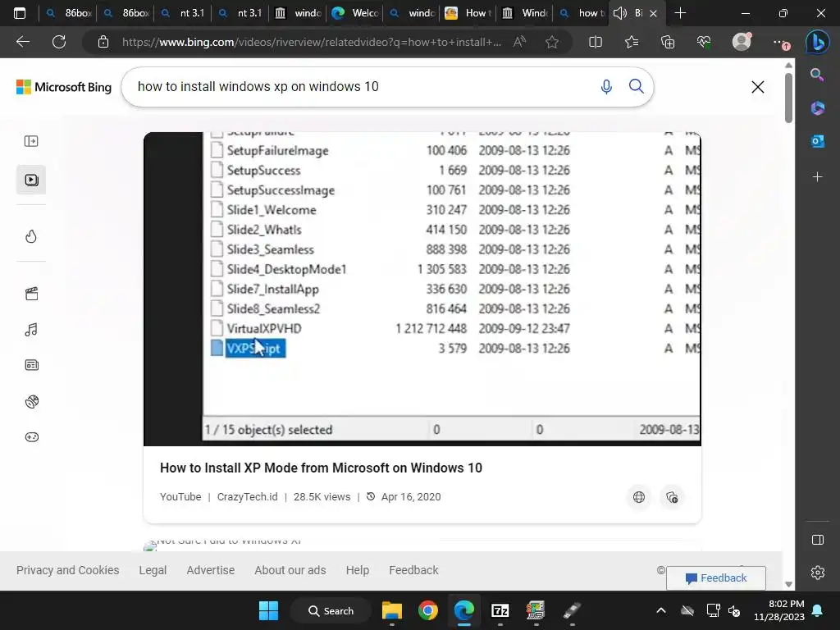Image resolution: width=840 pixels, height=630 pixels.
Task: Add a new app to Edge sidebar
Action: [x=817, y=176]
